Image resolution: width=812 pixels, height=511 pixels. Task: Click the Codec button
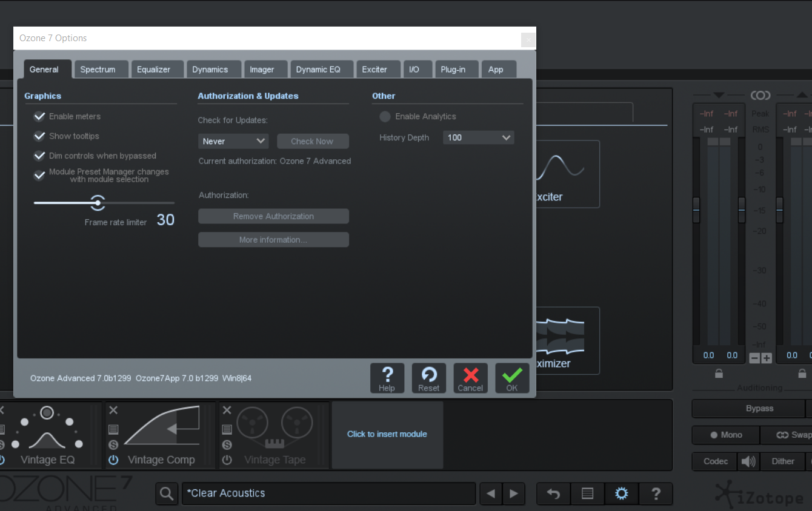[715, 461]
